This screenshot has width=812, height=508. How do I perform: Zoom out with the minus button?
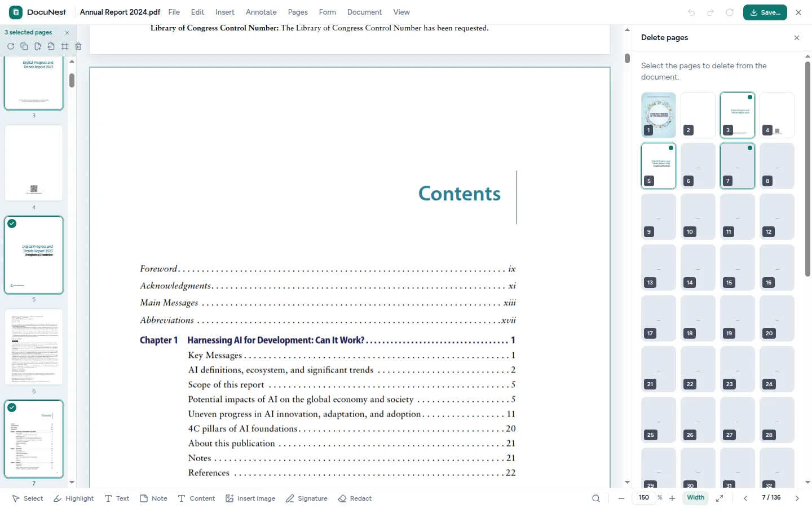pos(621,498)
